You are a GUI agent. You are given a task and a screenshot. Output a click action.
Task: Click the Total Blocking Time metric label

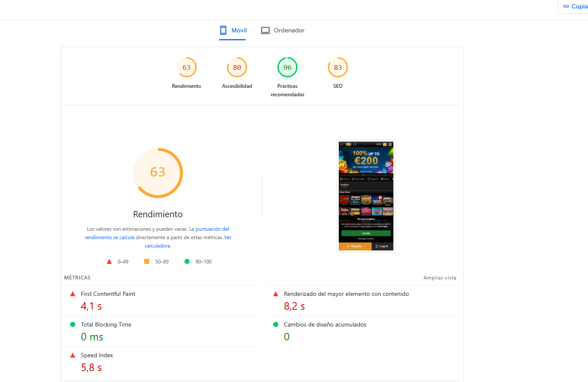pyautogui.click(x=106, y=324)
